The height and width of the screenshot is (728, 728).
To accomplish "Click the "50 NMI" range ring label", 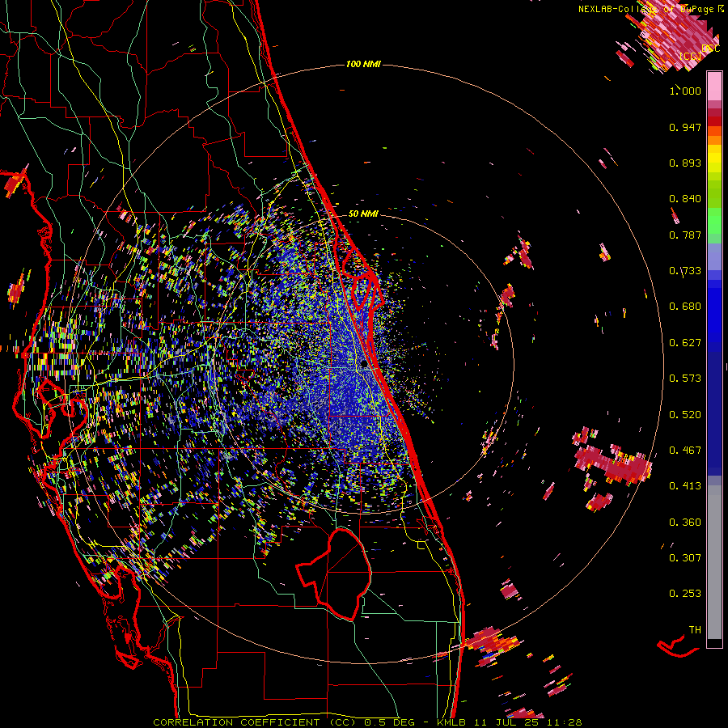I will [363, 214].
